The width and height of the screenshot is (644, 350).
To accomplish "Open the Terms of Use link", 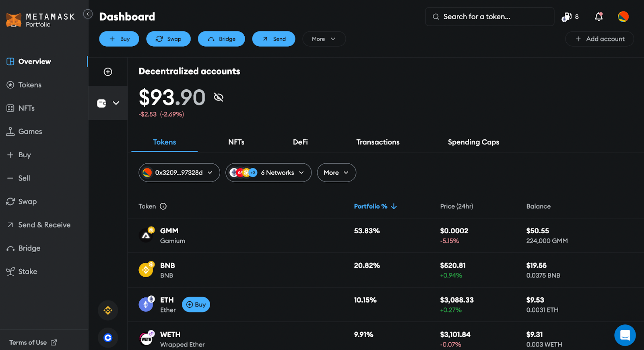I will (33, 342).
